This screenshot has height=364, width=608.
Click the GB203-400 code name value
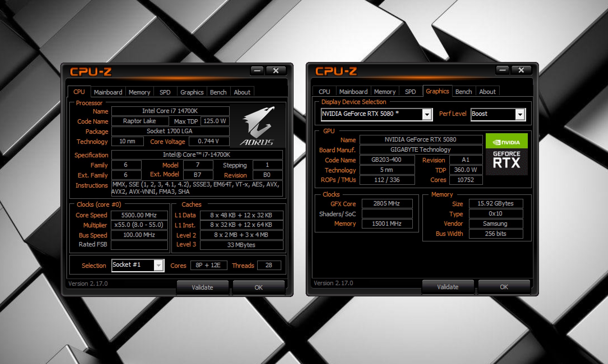(x=387, y=160)
